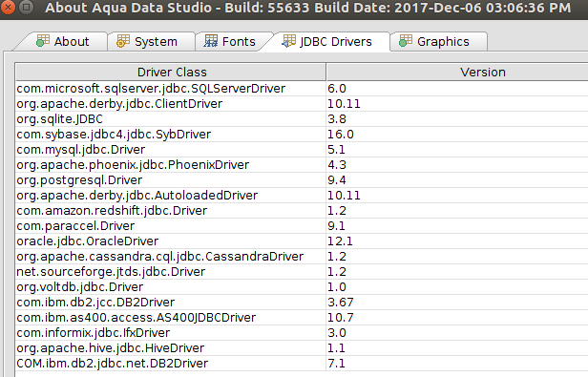Click version 3.67 of DB2Driver
This screenshot has width=588, height=377.
[341, 303]
